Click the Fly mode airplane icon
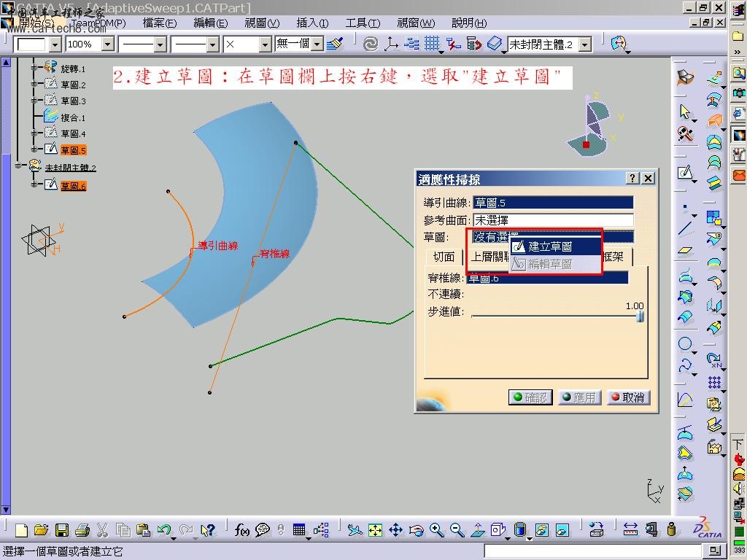 pyautogui.click(x=355, y=530)
